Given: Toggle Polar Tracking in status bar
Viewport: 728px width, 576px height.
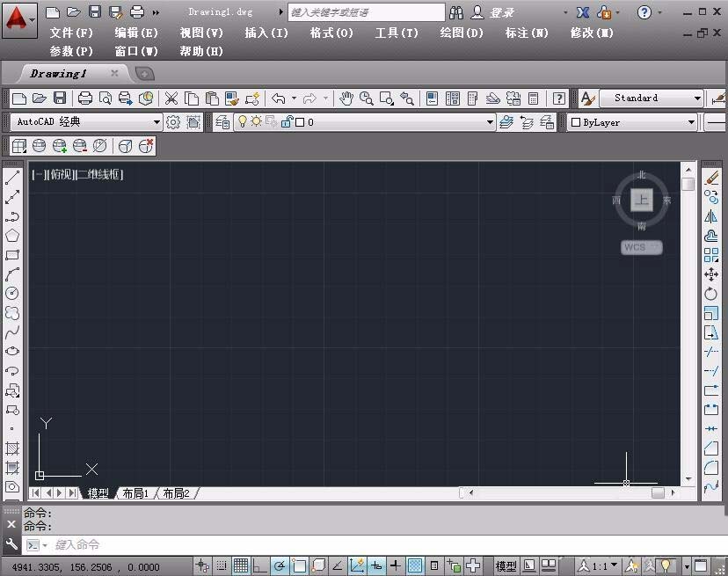Looking at the screenshot, I should [x=280, y=565].
